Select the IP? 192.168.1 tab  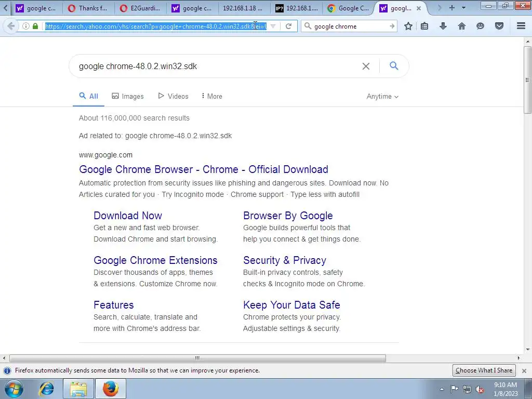(296, 8)
